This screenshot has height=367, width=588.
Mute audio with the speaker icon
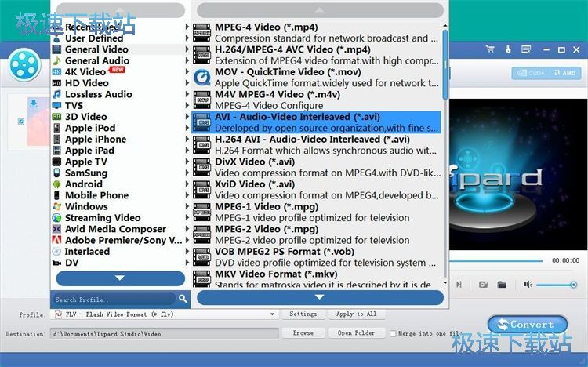click(x=528, y=285)
